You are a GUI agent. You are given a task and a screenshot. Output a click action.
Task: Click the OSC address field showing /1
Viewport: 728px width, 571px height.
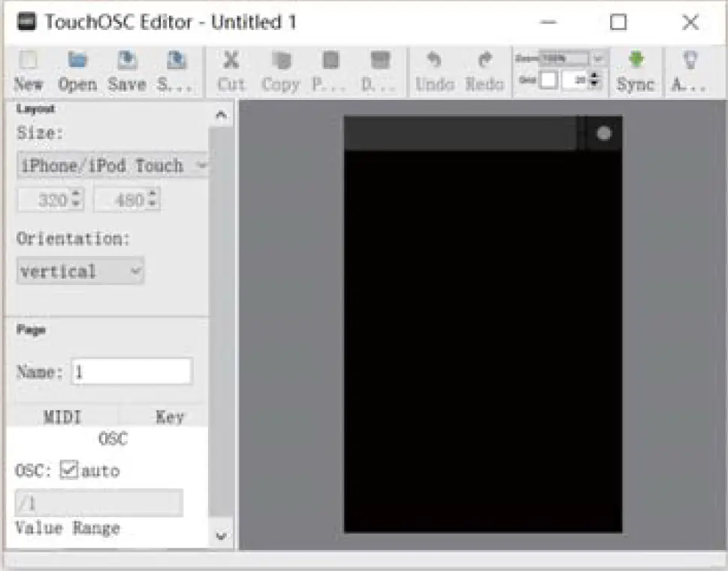(x=99, y=503)
